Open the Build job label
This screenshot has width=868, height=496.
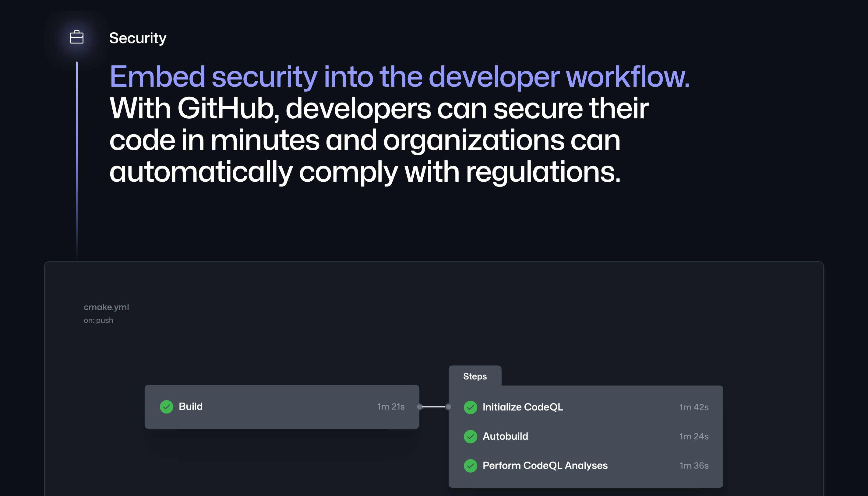click(191, 407)
